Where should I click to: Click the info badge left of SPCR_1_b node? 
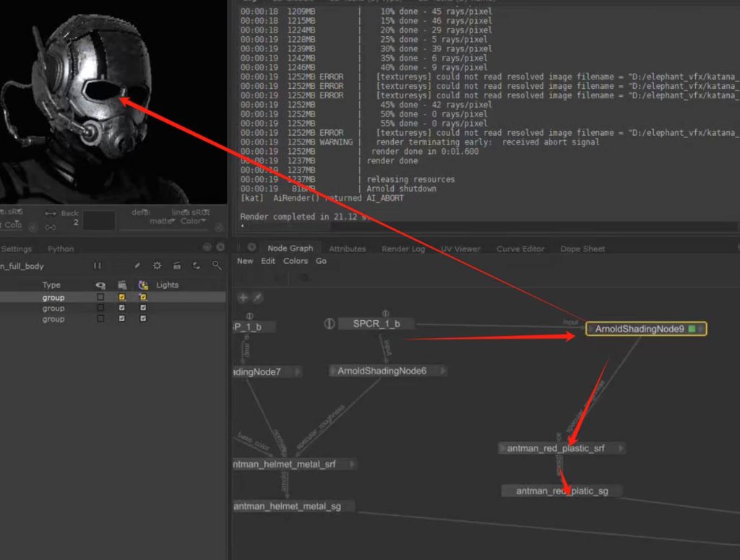(330, 324)
